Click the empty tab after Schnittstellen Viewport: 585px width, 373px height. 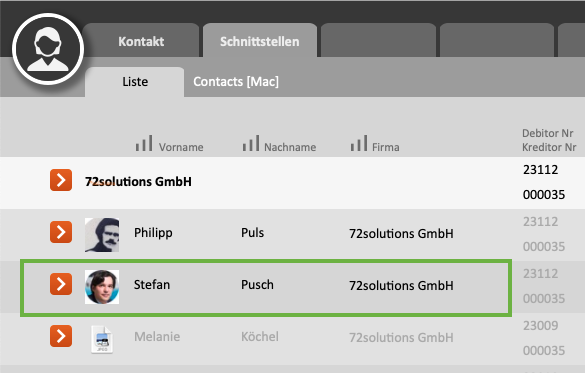378,40
